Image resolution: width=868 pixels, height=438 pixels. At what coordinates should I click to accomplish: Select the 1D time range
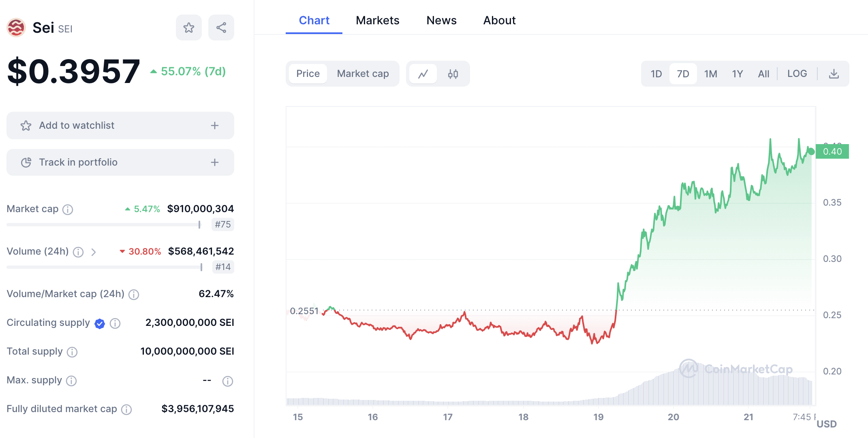click(x=656, y=74)
